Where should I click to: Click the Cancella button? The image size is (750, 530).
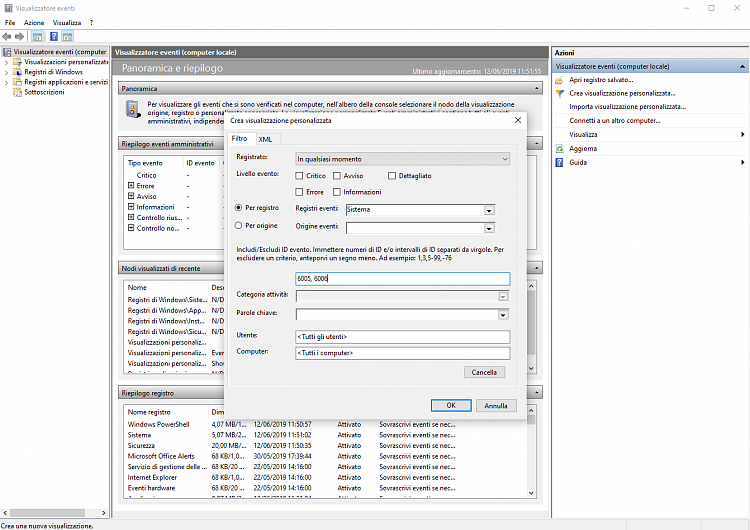484,372
